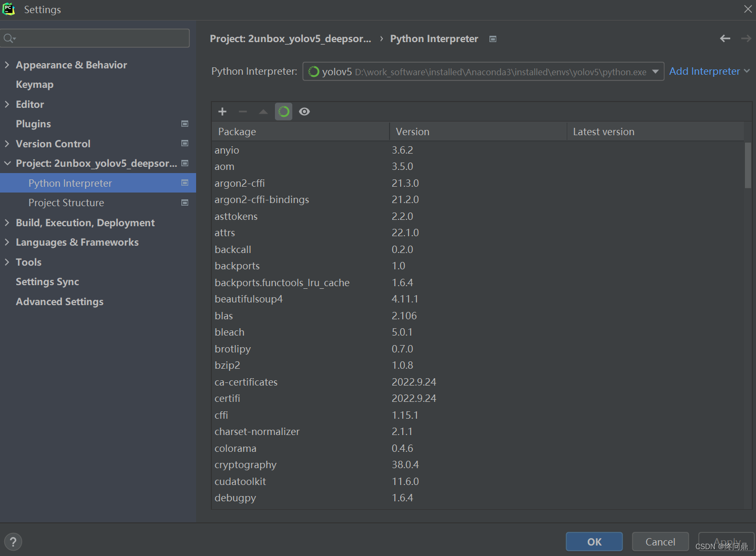This screenshot has height=556, width=756.
Task: Close the Settings dialog window
Action: pos(748,9)
